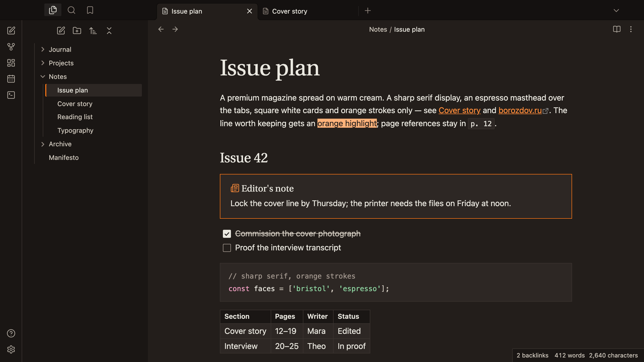Navigate forward arrow
Viewport: 644px width, 362px height.
coord(175,29)
